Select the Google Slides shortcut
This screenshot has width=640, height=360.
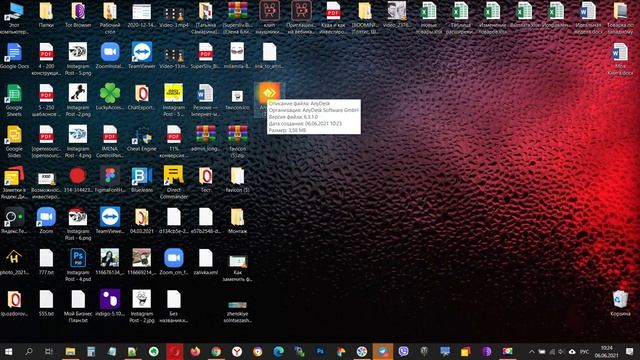(x=14, y=135)
